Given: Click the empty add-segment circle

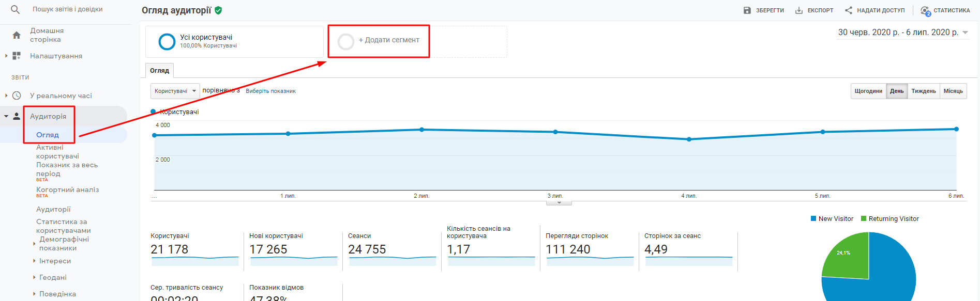Looking at the screenshot, I should tap(346, 41).
